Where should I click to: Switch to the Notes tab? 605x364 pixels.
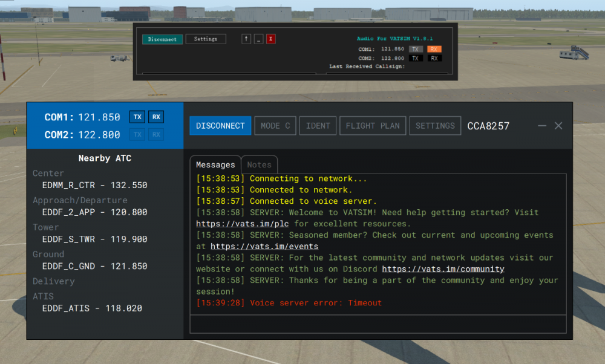point(259,164)
